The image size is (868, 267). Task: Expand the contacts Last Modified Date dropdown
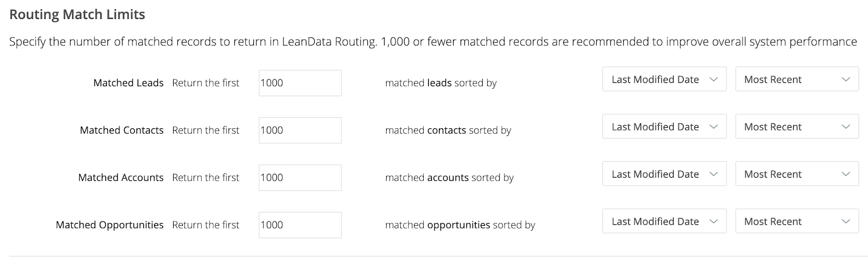pyautogui.click(x=664, y=127)
